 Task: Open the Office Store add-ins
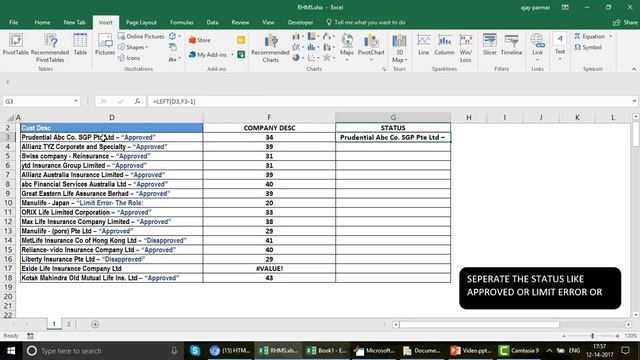pyautogui.click(x=200, y=40)
